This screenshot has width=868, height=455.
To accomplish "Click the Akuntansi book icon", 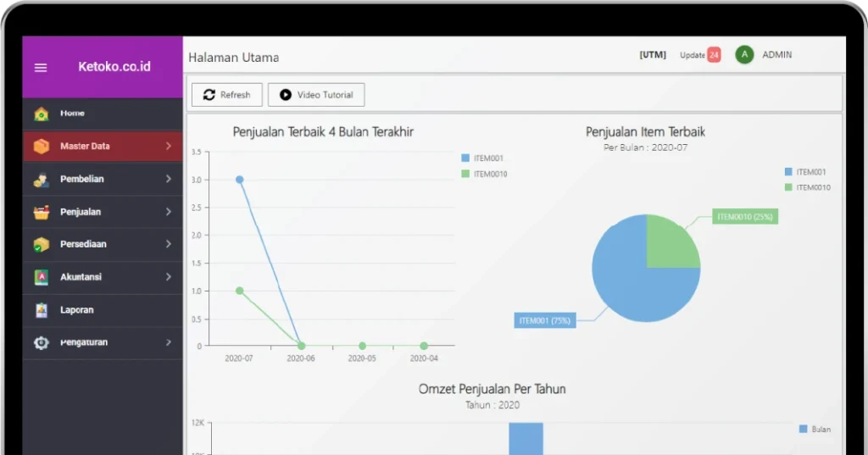I will [x=41, y=277].
